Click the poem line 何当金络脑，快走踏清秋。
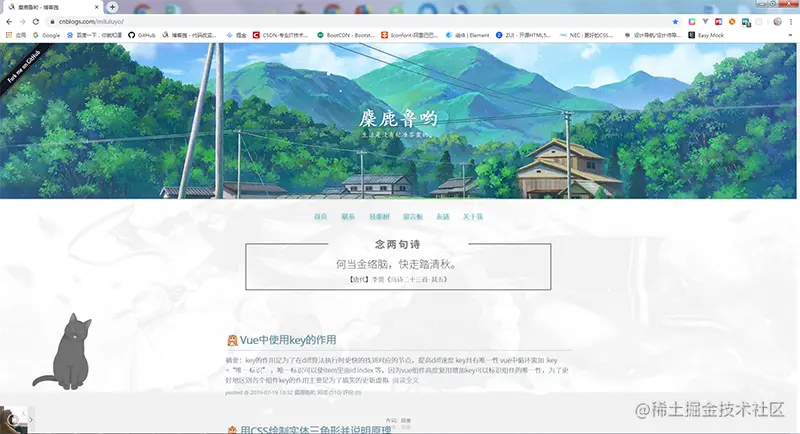Image resolution: width=800 pixels, height=434 pixels. click(x=396, y=264)
